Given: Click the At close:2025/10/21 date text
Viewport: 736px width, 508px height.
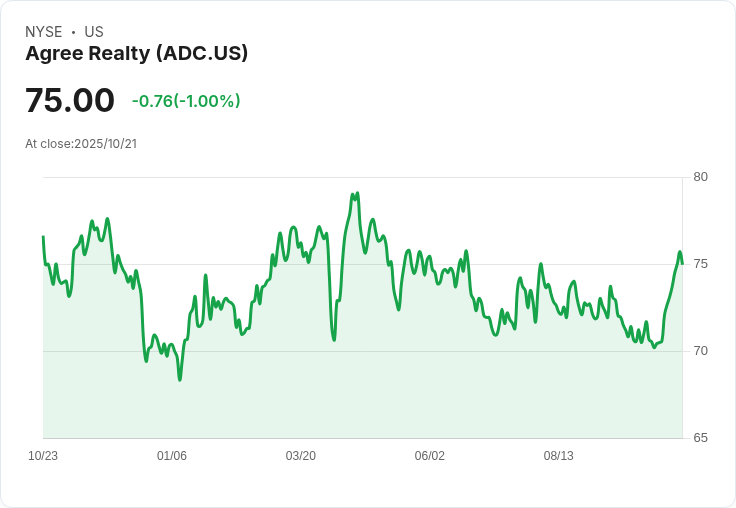Looking at the screenshot, I should point(81,144).
